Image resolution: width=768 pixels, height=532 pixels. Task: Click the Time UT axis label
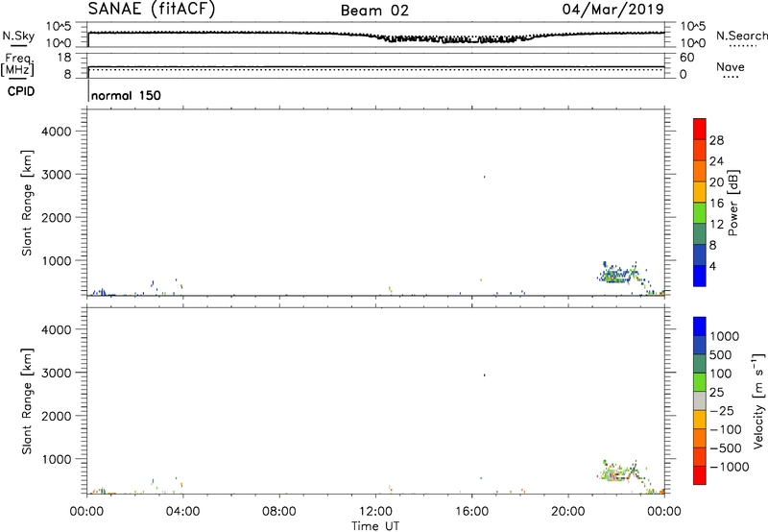[x=375, y=526]
